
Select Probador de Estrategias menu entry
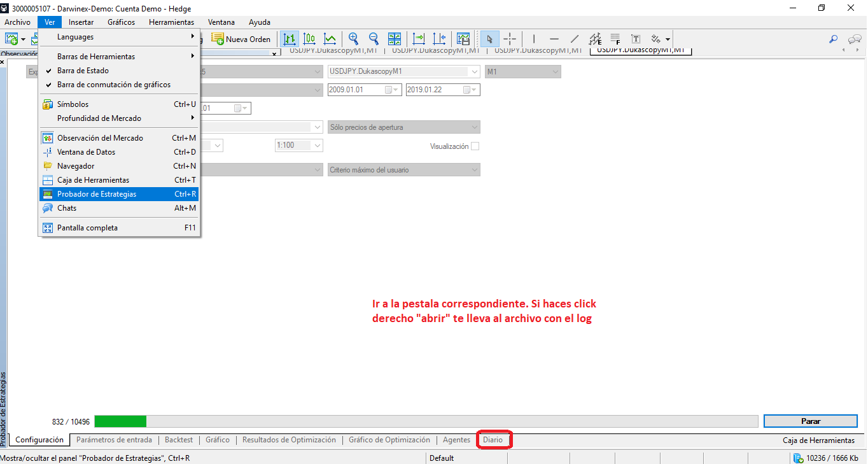120,194
